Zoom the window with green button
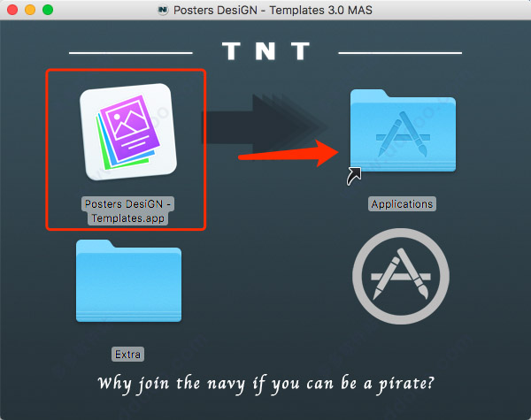 pyautogui.click(x=48, y=10)
